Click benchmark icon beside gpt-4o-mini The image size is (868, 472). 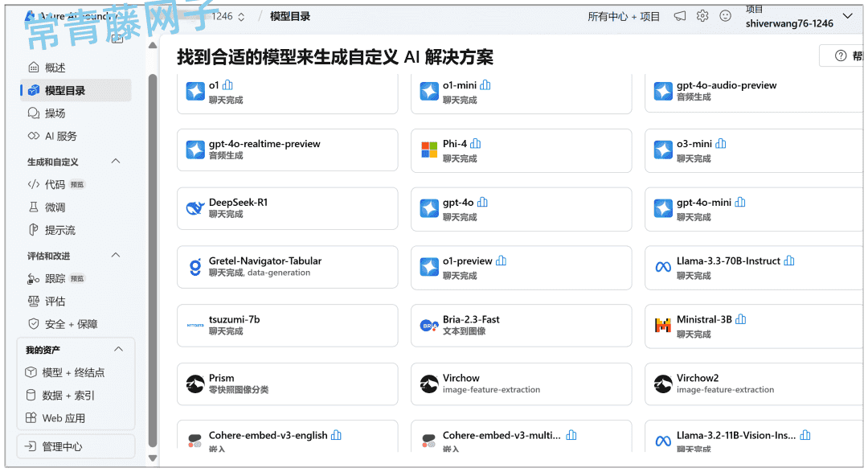(x=740, y=202)
